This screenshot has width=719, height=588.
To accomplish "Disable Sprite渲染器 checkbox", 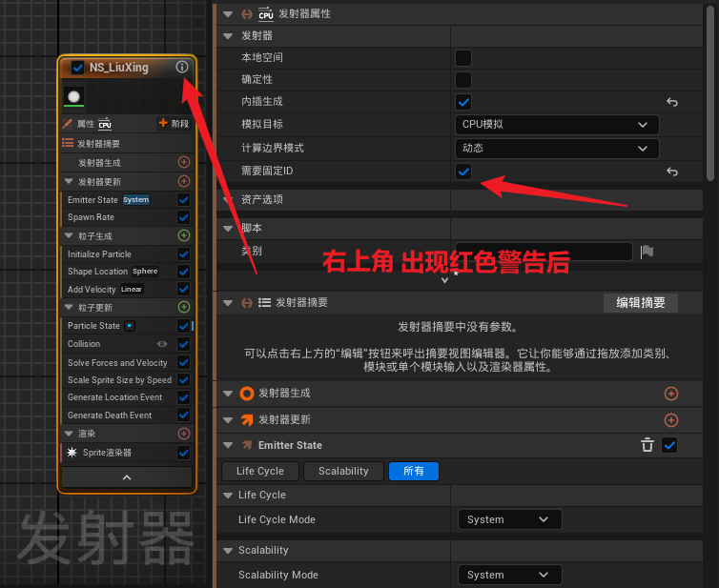I will [x=183, y=453].
